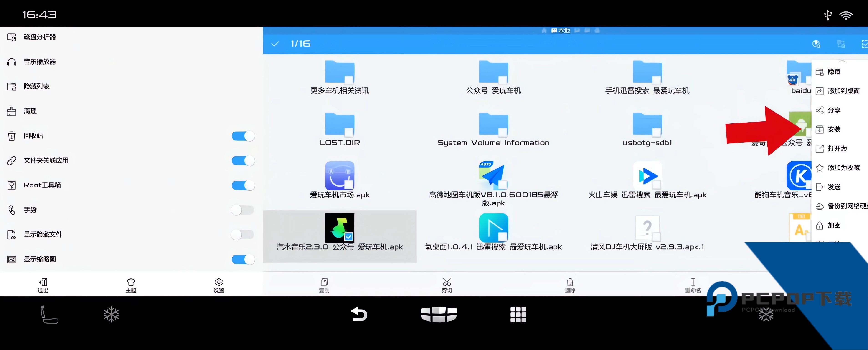Disable the 回收站 recycle bin toggle

(243, 136)
